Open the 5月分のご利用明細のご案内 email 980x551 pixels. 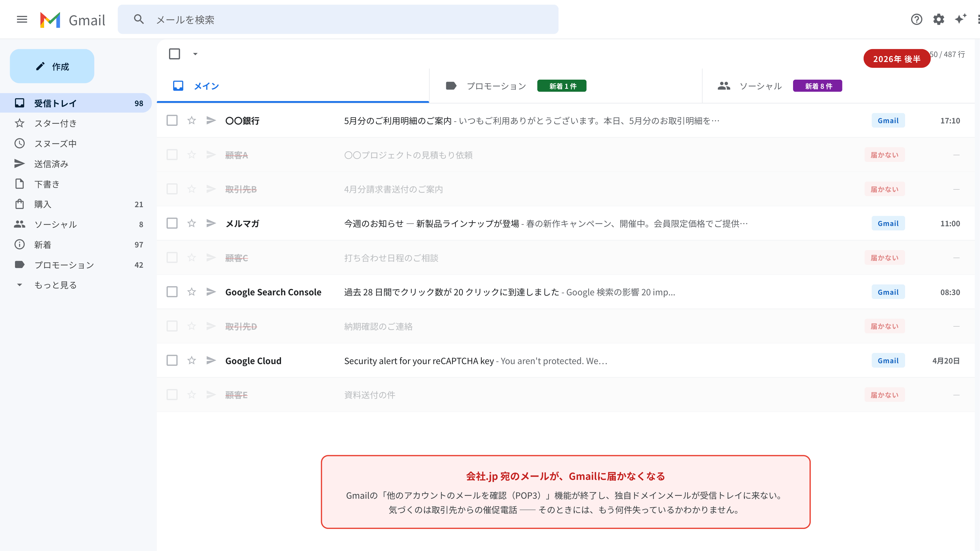pos(565,120)
